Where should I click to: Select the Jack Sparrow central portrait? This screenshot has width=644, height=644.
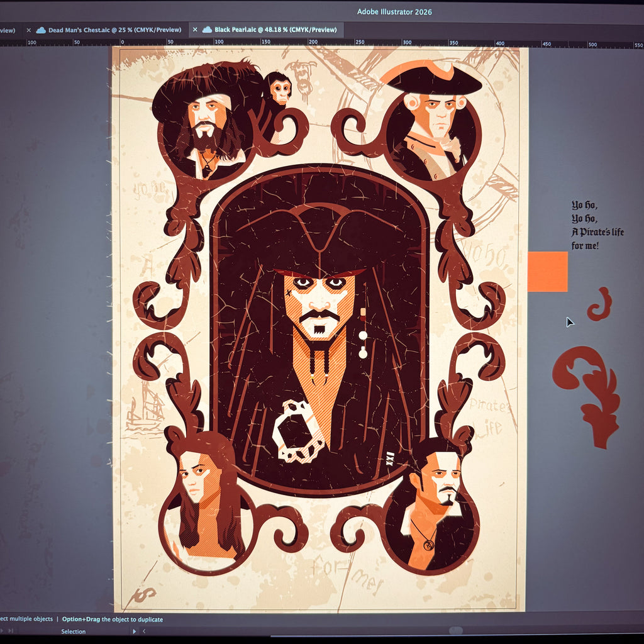click(319, 330)
